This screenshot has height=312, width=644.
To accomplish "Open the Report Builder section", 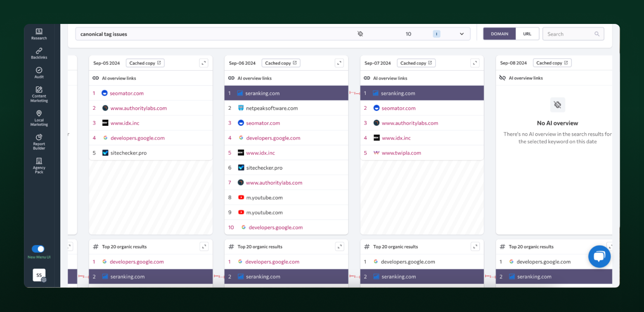I will tap(39, 142).
